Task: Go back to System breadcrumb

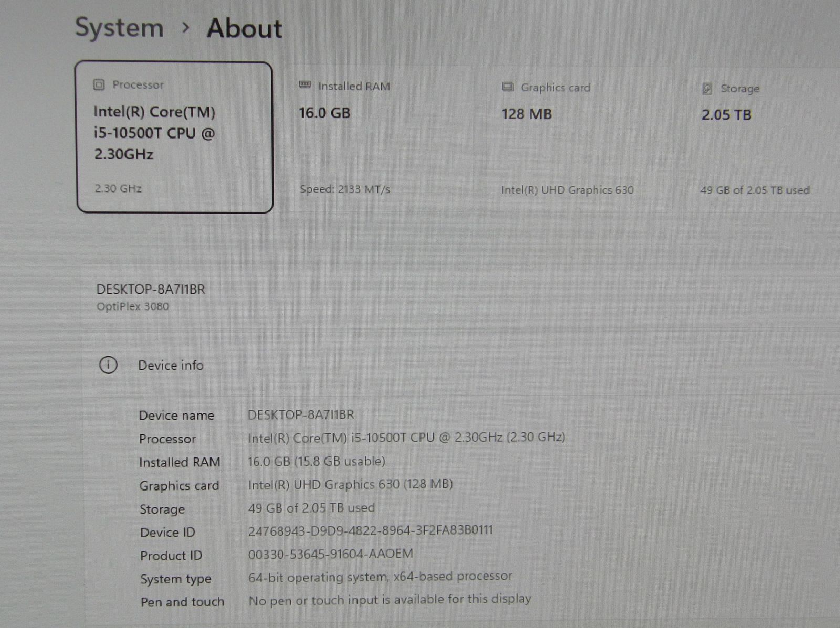Action: (x=119, y=27)
